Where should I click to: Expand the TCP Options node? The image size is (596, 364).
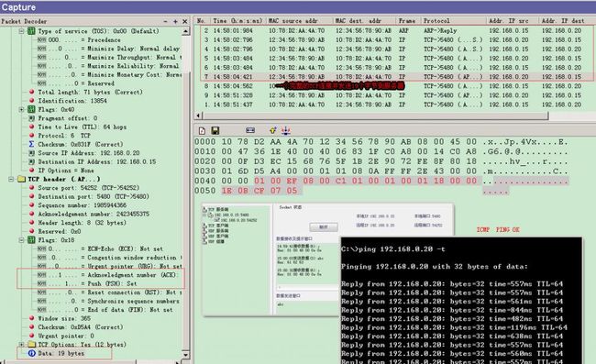(x=21, y=345)
